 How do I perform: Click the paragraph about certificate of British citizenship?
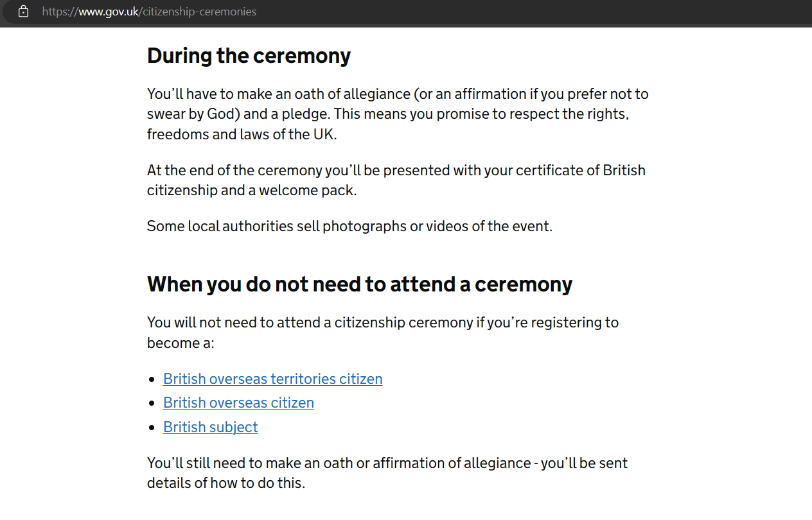click(396, 180)
